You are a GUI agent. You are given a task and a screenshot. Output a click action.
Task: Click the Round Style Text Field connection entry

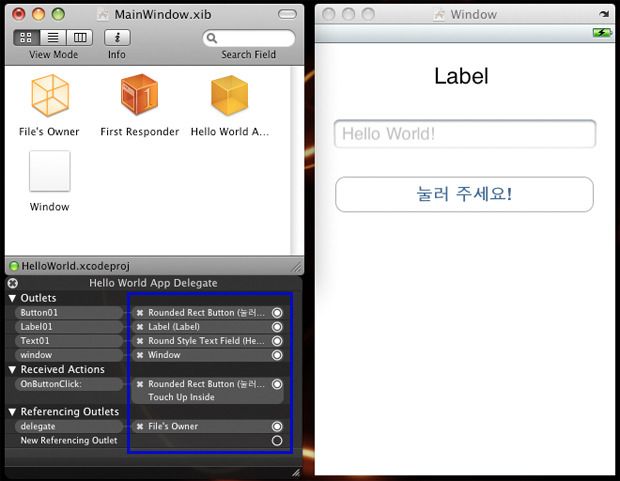pos(206,341)
